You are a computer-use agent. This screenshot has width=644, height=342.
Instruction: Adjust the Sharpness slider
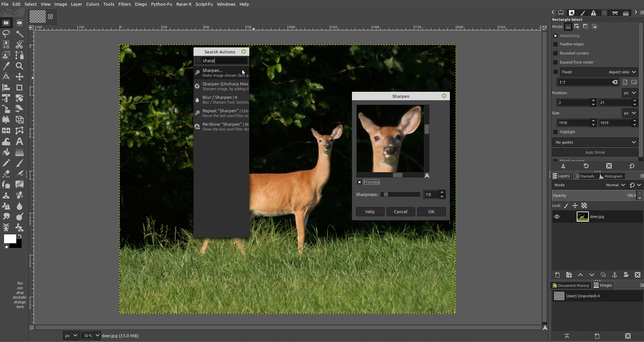[x=400, y=194]
